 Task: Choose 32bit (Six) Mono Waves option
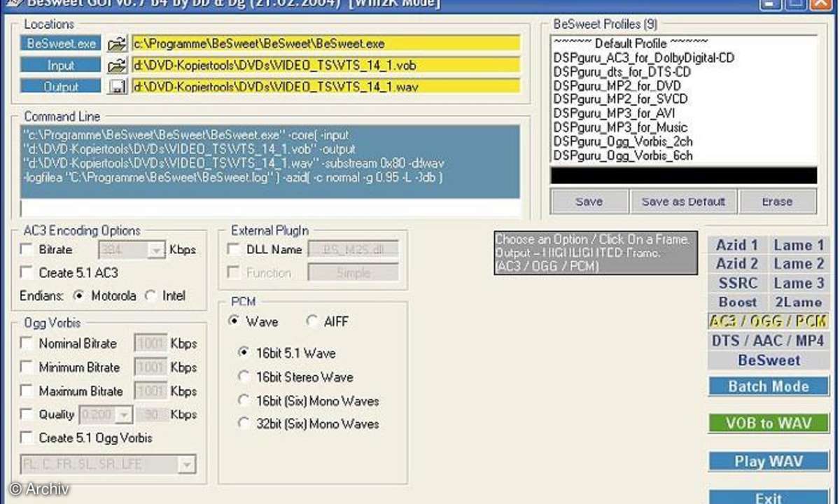tap(244, 423)
